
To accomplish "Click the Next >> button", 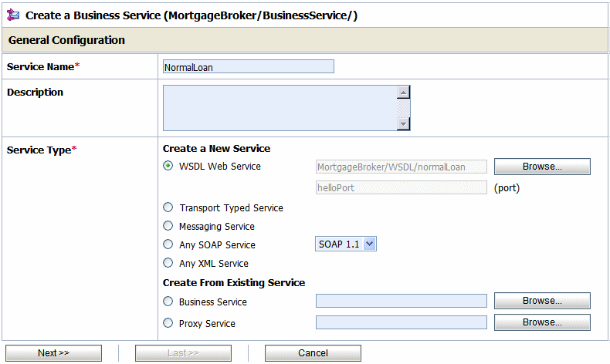I will coord(54,353).
